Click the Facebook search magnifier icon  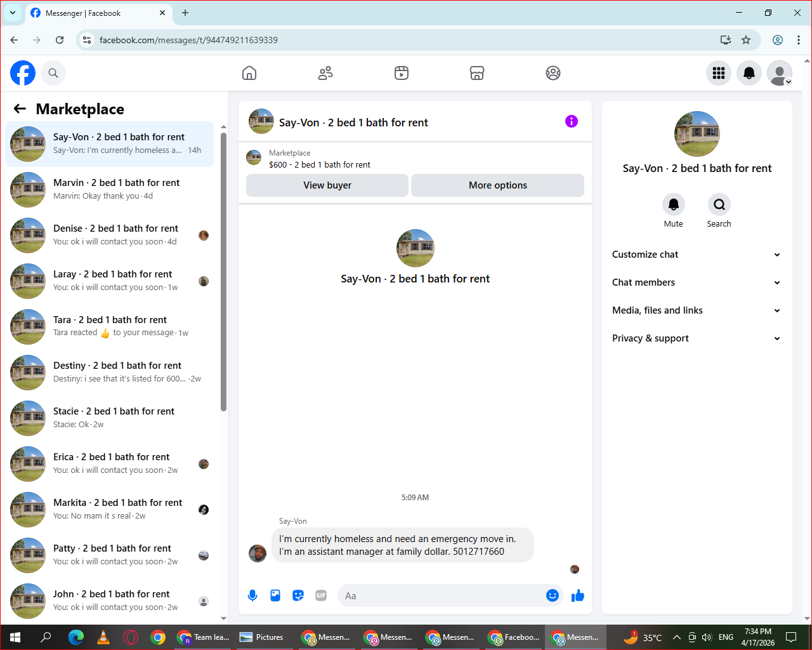[x=53, y=73]
